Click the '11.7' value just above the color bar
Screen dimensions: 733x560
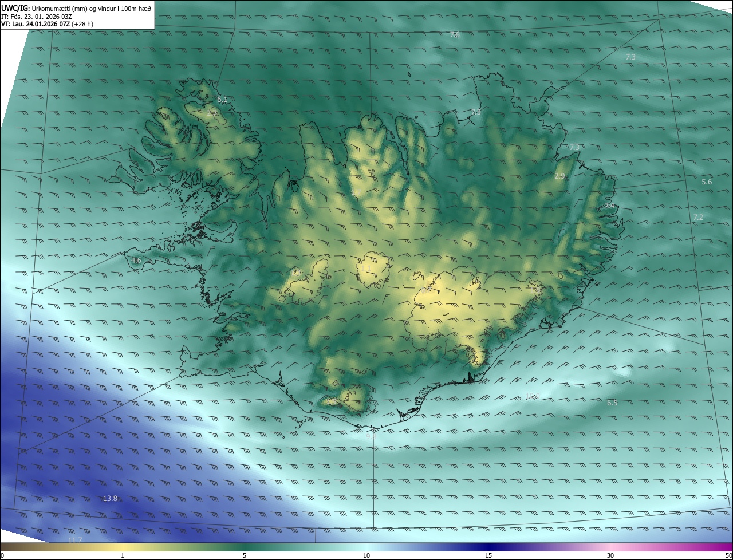(75, 540)
